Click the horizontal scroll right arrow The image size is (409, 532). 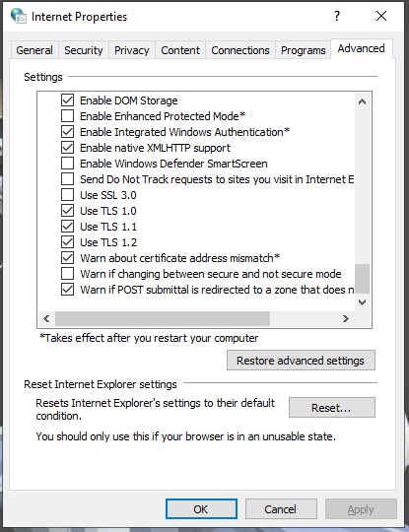346,319
